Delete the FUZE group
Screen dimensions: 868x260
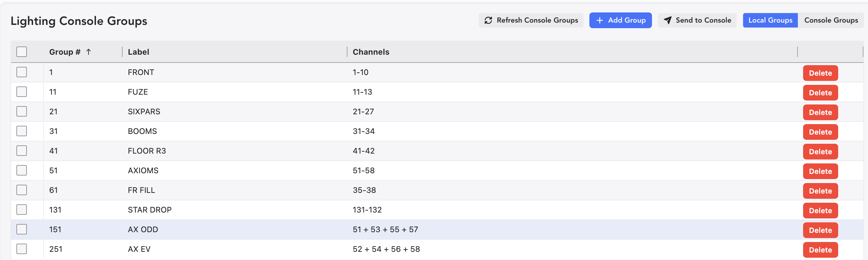point(820,93)
